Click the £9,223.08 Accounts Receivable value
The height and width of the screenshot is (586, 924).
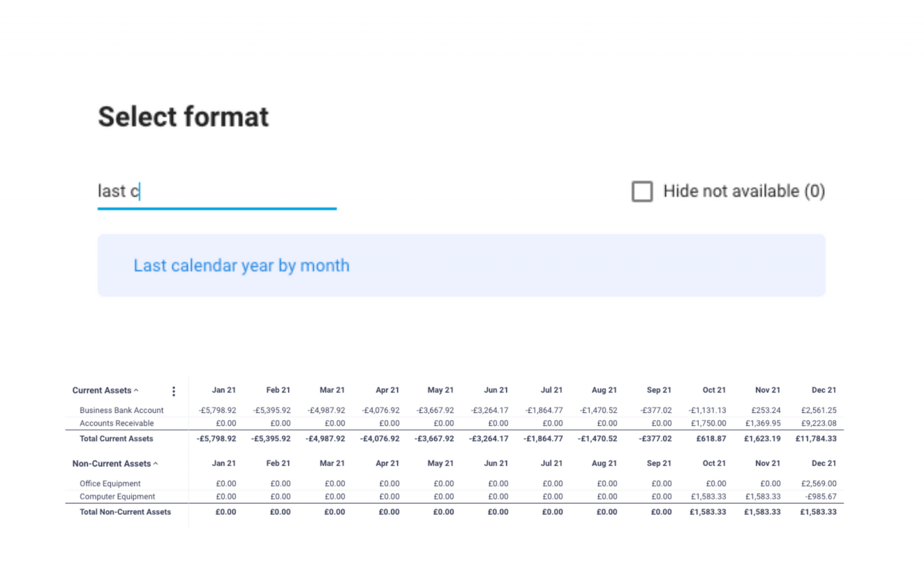[x=818, y=423]
